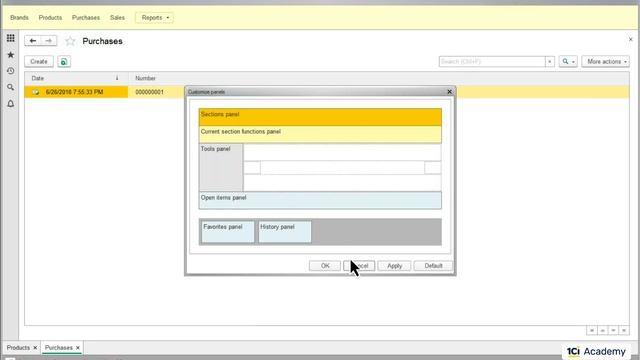The image size is (640, 360).
Task: Confirm dialog with OK button
Action: 325,266
